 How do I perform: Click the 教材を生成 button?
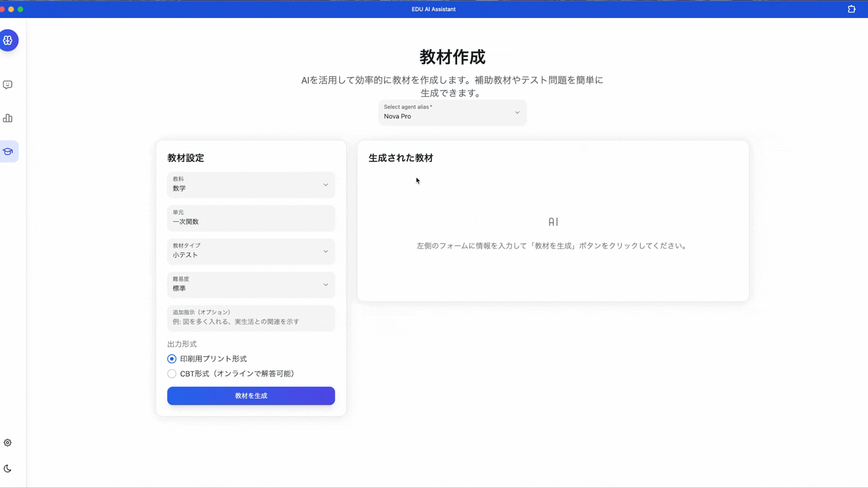251,396
